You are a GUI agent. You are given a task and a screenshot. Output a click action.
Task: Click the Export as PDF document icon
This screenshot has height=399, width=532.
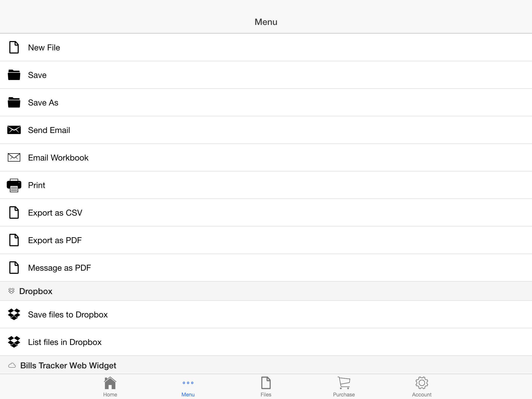pos(14,240)
